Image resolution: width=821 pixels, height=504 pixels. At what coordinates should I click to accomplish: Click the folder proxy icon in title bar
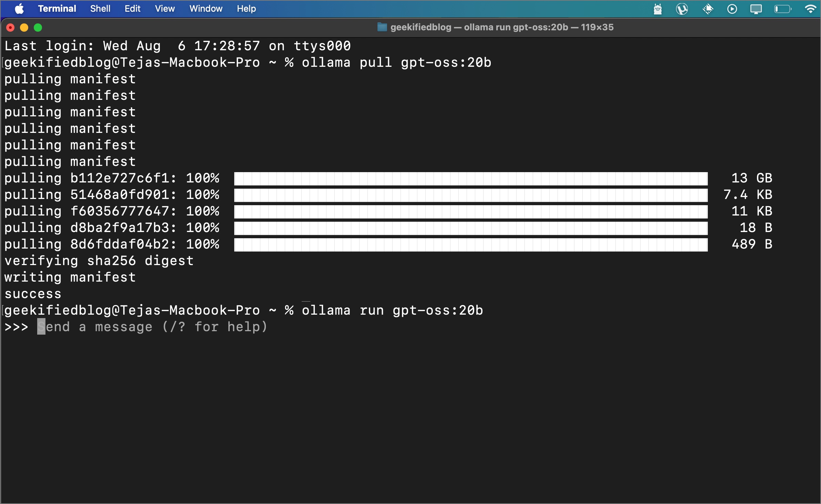[382, 27]
